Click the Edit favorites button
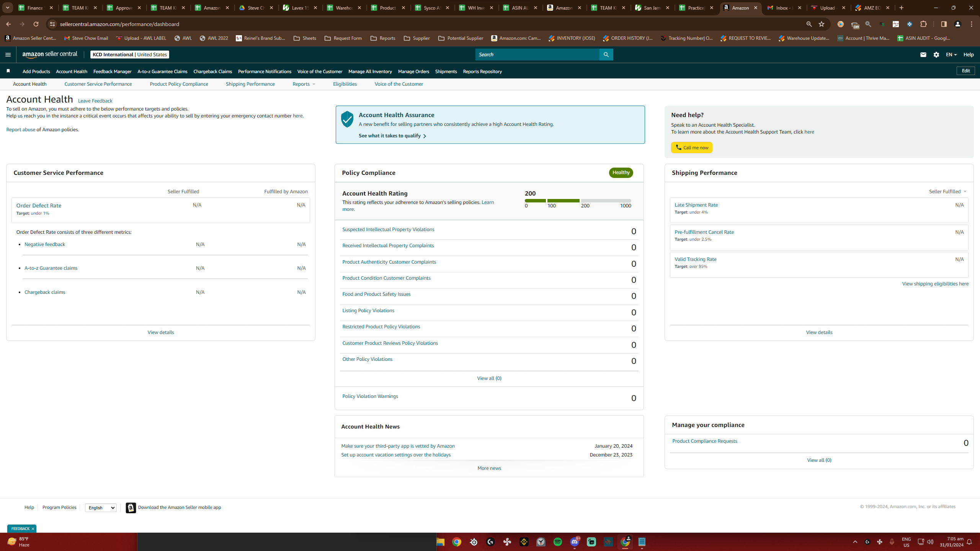 click(966, 71)
